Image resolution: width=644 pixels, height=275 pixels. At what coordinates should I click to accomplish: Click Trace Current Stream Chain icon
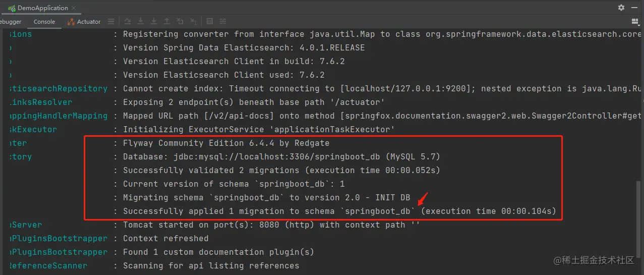coord(223,22)
